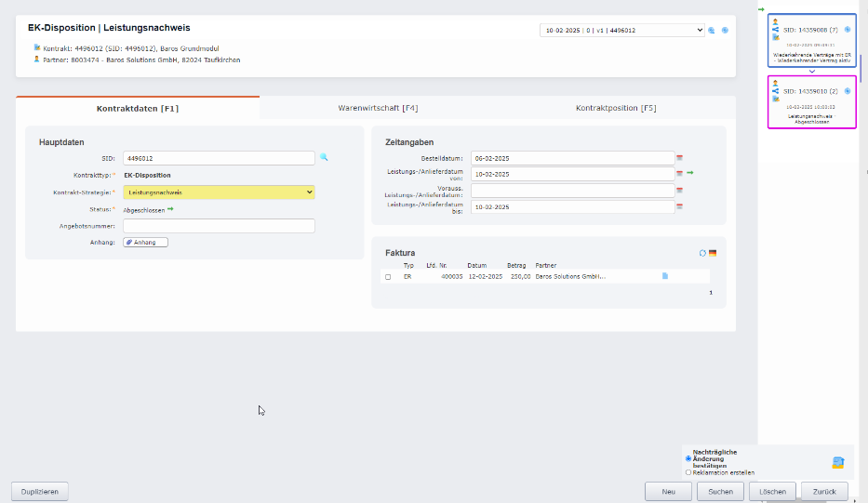Viewport: 868px width, 503px height.
Task: Open the version selector dropdown at top
Action: click(x=622, y=31)
